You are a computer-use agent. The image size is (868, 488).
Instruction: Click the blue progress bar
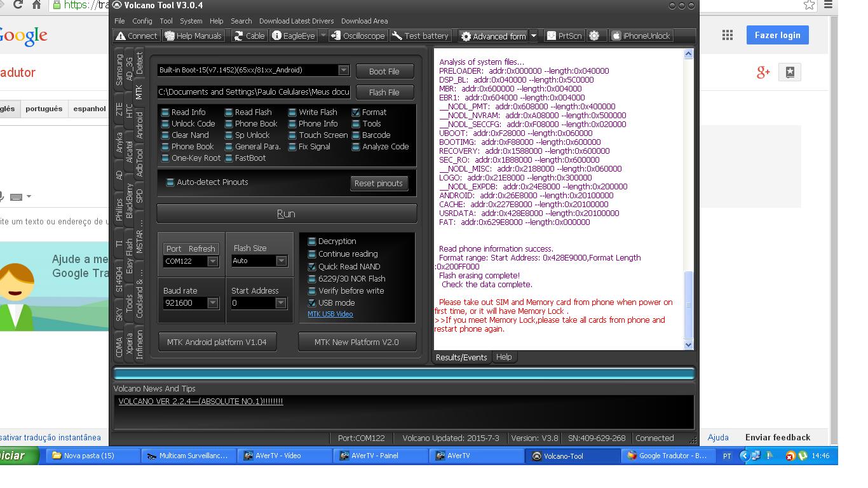(x=404, y=373)
